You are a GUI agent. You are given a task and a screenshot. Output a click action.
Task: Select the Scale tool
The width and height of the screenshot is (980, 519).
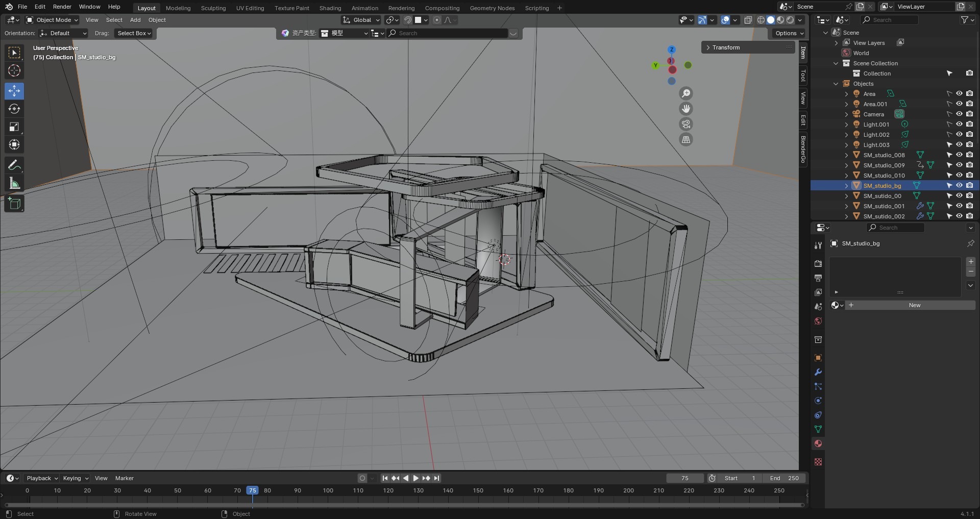(14, 127)
